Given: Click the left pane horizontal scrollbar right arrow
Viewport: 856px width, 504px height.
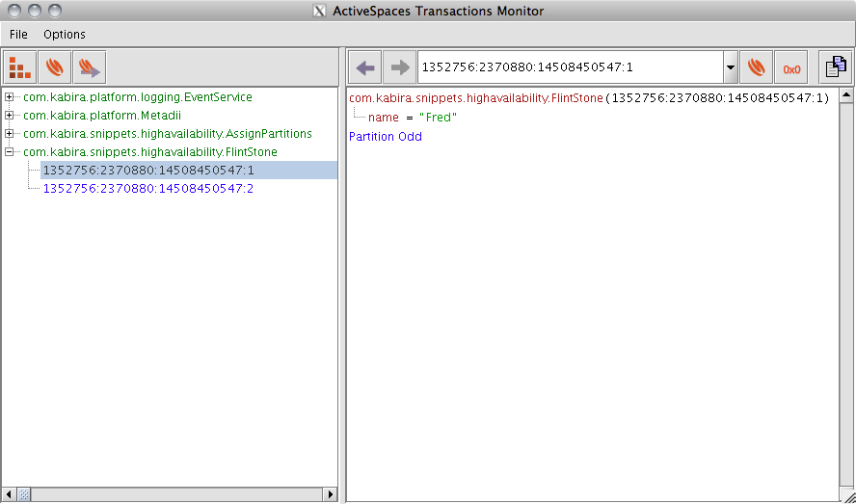Looking at the screenshot, I should (x=330, y=494).
